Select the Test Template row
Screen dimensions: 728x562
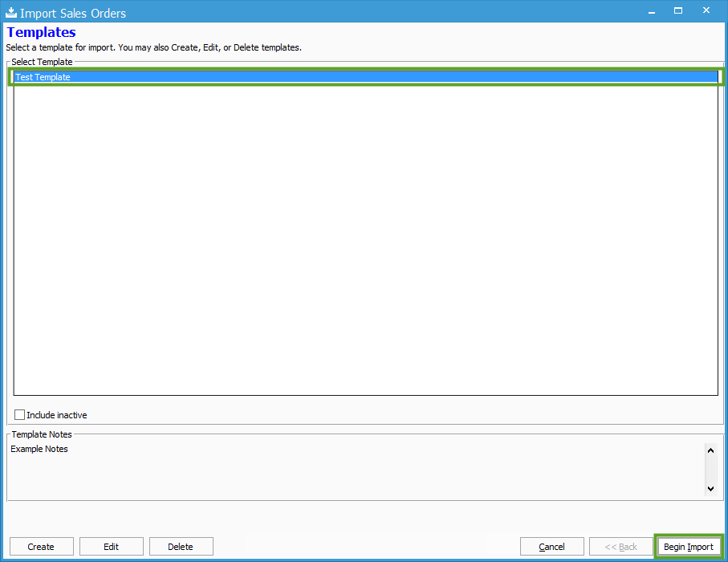click(x=366, y=77)
